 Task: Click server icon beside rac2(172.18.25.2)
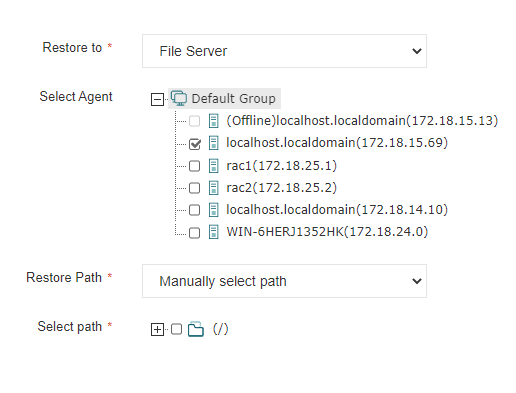(214, 188)
